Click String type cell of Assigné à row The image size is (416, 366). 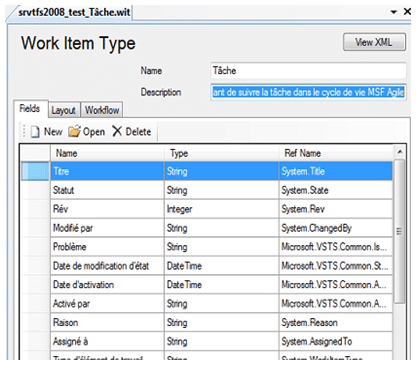pyautogui.click(x=222, y=341)
